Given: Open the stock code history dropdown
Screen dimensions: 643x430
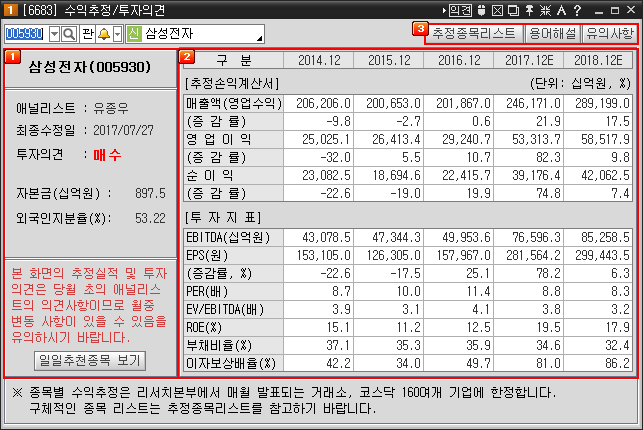Looking at the screenshot, I should pos(54,34).
